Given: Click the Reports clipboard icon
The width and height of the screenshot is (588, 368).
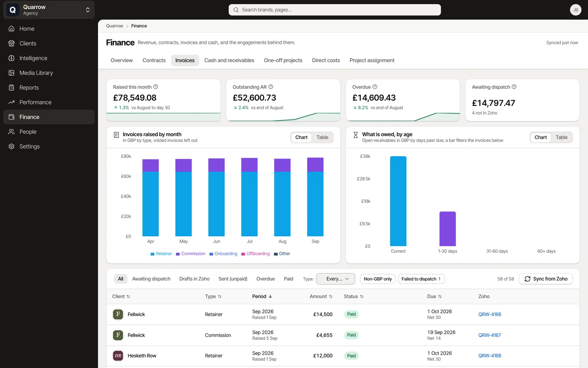Looking at the screenshot, I should point(11,88).
